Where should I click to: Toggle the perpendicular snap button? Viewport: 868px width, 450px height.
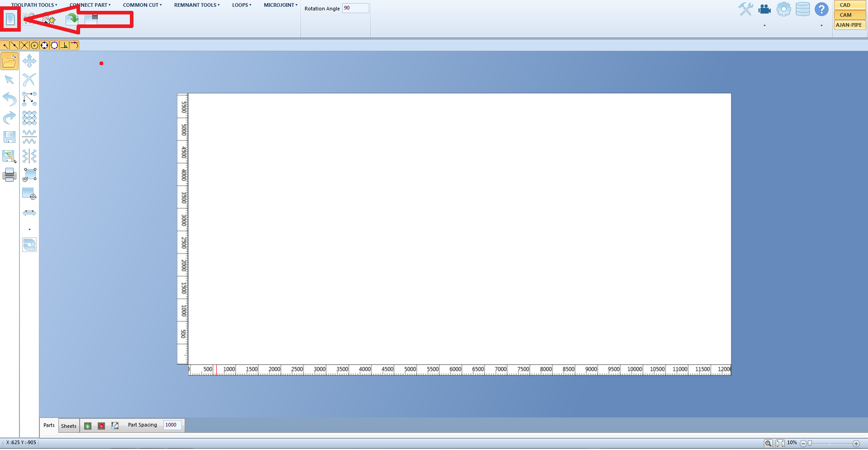pos(64,45)
